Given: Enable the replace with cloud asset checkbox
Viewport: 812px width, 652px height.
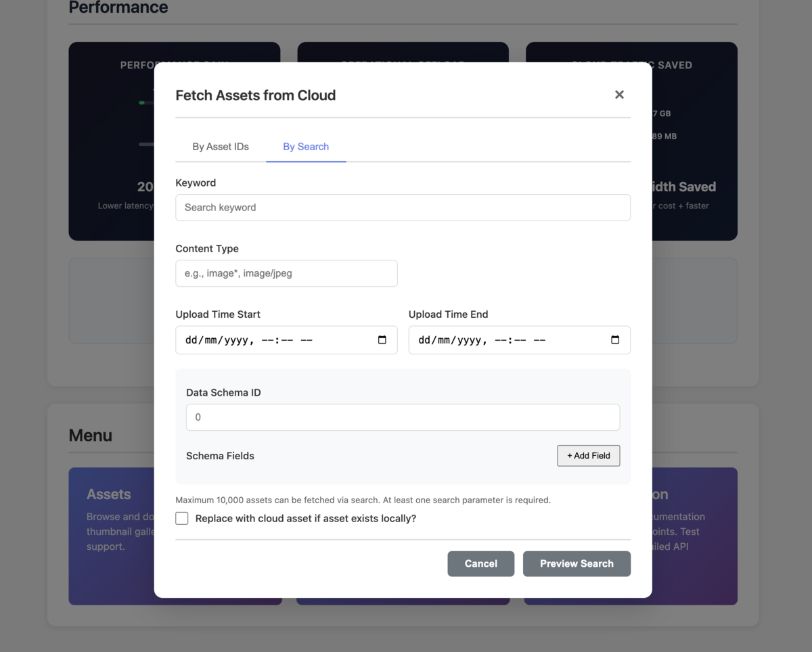Looking at the screenshot, I should pyautogui.click(x=182, y=519).
